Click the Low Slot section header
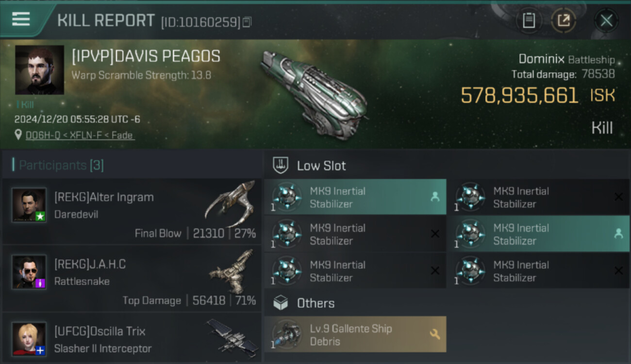This screenshot has height=364, width=631. pyautogui.click(x=321, y=165)
